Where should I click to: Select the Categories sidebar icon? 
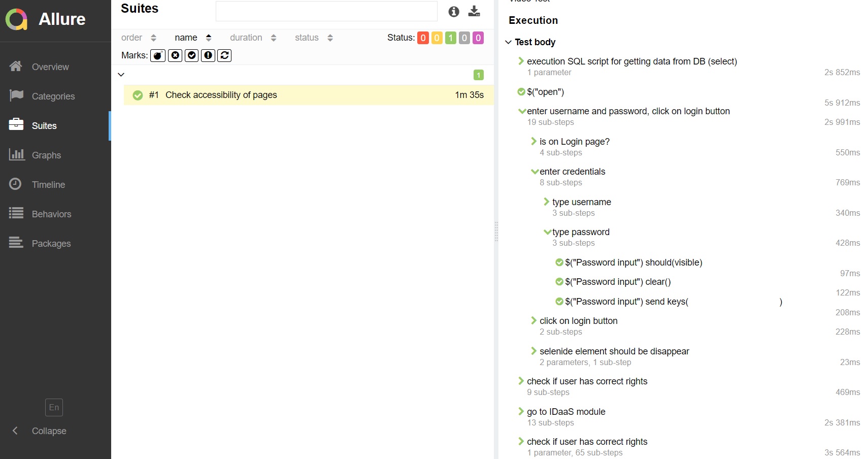[53, 96]
